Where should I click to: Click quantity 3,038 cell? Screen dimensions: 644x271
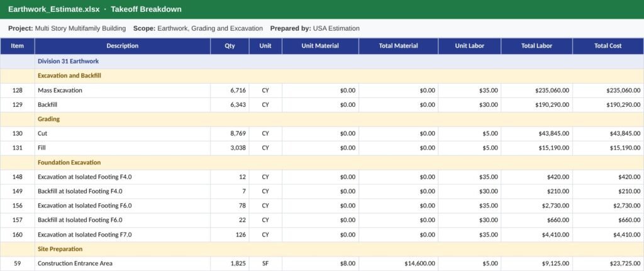click(230, 148)
